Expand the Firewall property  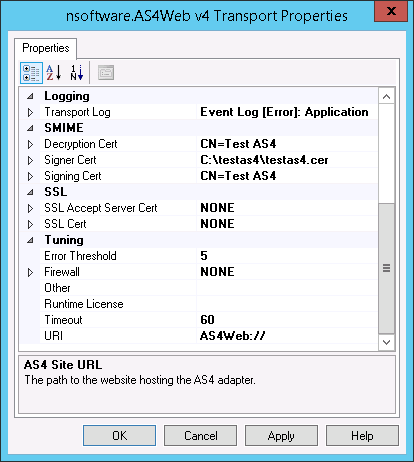point(30,272)
